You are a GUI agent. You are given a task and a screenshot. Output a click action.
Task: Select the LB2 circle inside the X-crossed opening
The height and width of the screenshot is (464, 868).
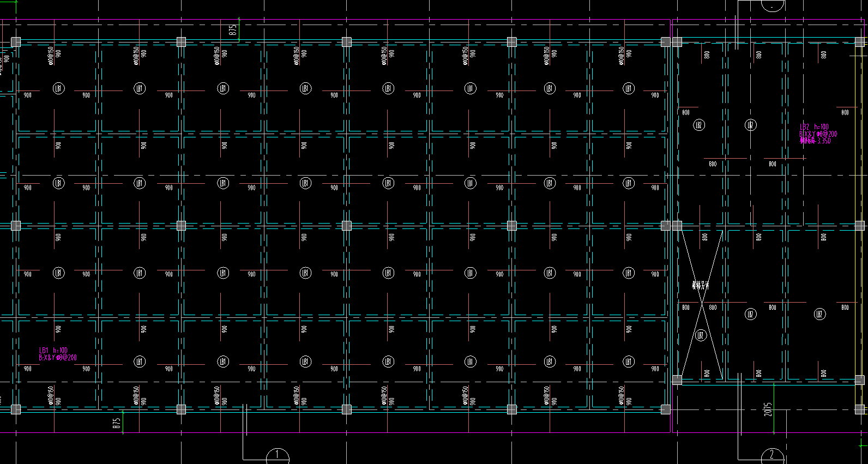[701, 335]
